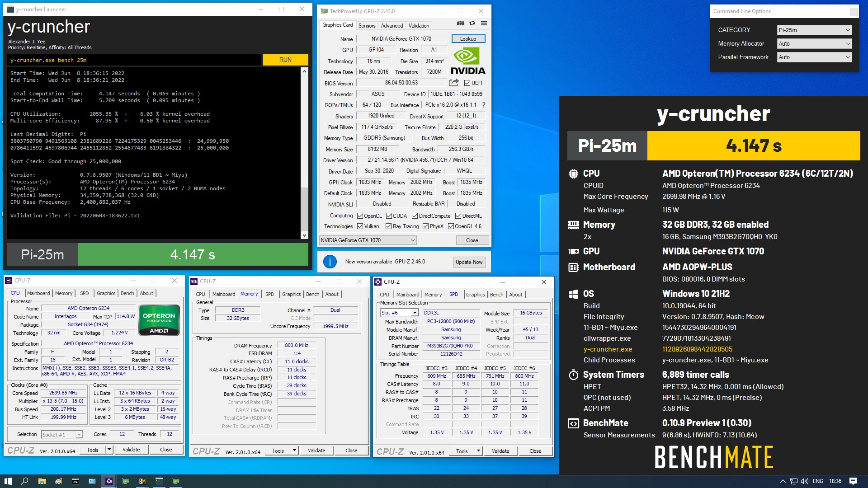Image resolution: width=868 pixels, height=488 pixels.
Task: Click the BenchMate OS Windows icon
Action: [x=573, y=294]
